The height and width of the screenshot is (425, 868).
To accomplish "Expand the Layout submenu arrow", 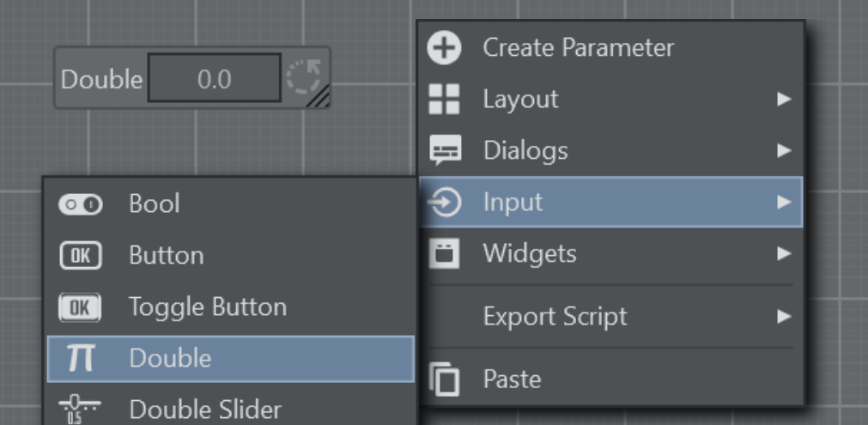I will click(783, 100).
